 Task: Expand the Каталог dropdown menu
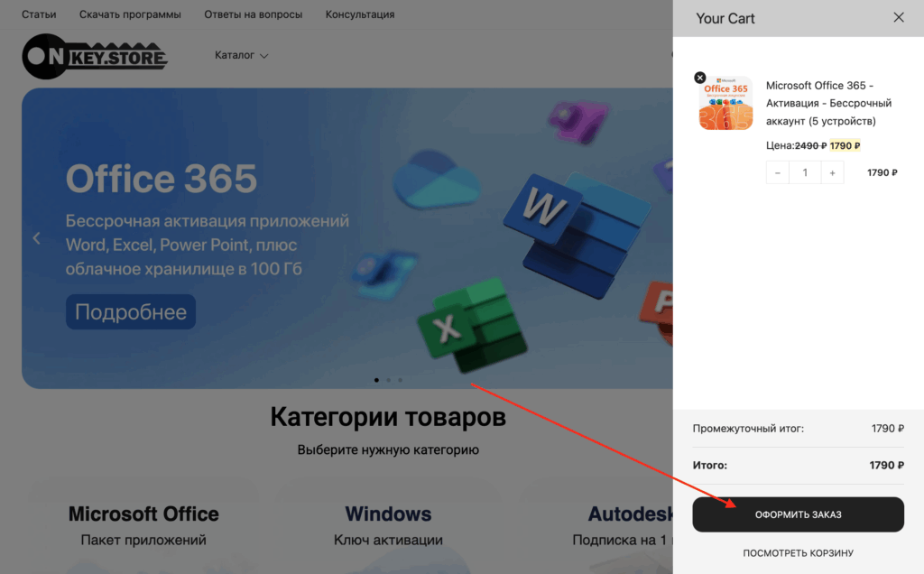pyautogui.click(x=241, y=55)
